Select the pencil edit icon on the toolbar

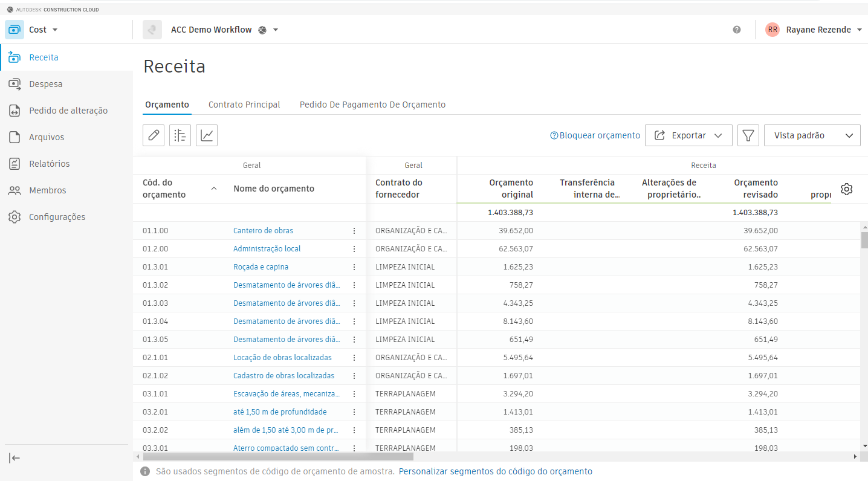click(x=153, y=135)
